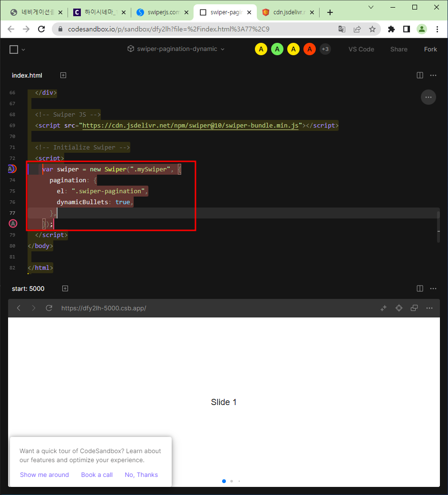Close the swiperjs.com browser tab

(186, 12)
